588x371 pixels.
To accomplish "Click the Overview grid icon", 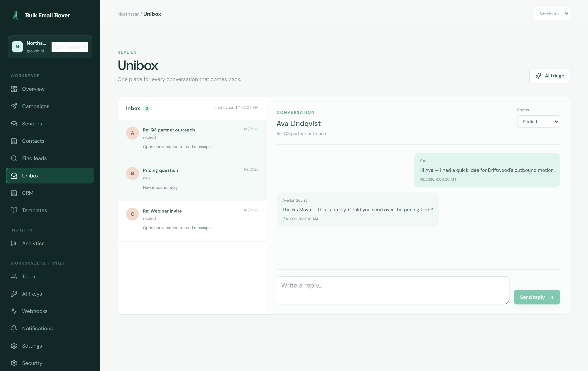I will (x=14, y=89).
